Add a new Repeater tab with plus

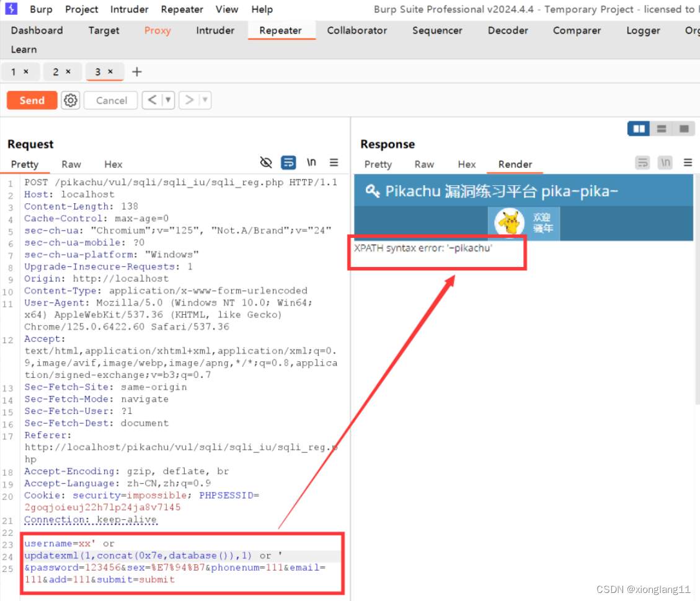(x=137, y=72)
